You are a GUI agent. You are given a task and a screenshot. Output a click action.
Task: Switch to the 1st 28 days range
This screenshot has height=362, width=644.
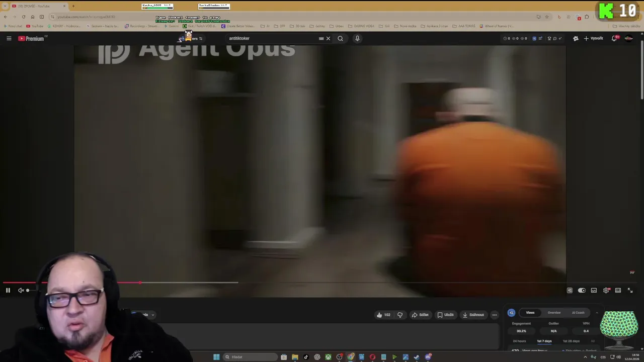pyautogui.click(x=571, y=341)
